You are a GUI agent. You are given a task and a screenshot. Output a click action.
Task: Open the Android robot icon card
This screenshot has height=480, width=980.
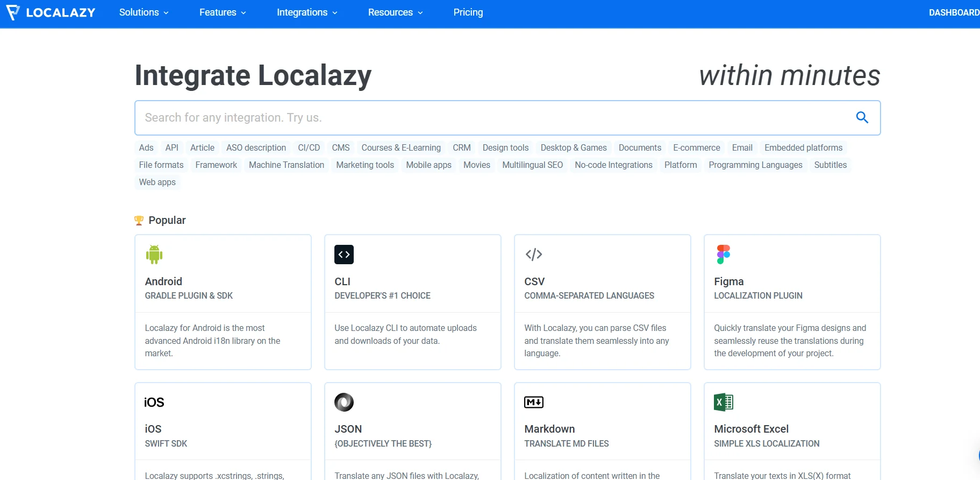point(154,255)
